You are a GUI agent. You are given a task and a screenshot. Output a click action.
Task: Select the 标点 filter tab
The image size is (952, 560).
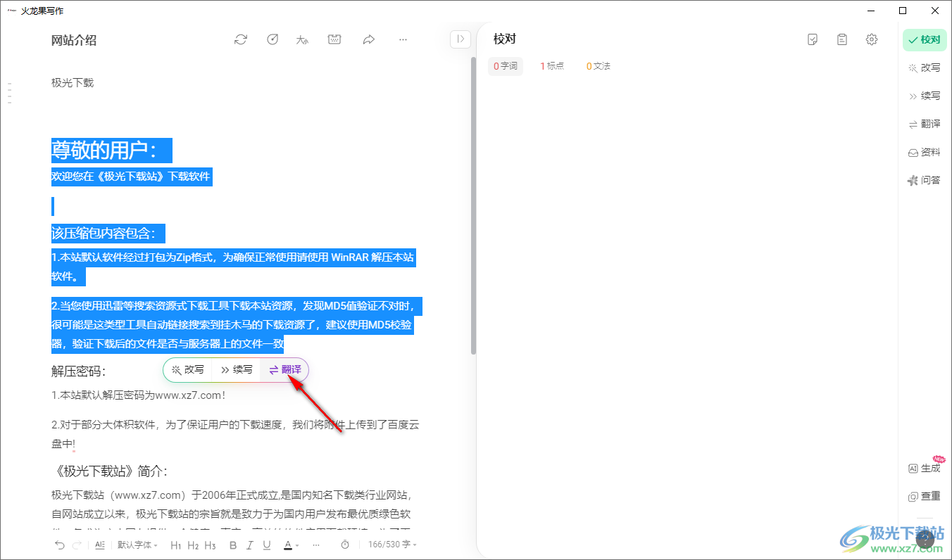coord(552,66)
